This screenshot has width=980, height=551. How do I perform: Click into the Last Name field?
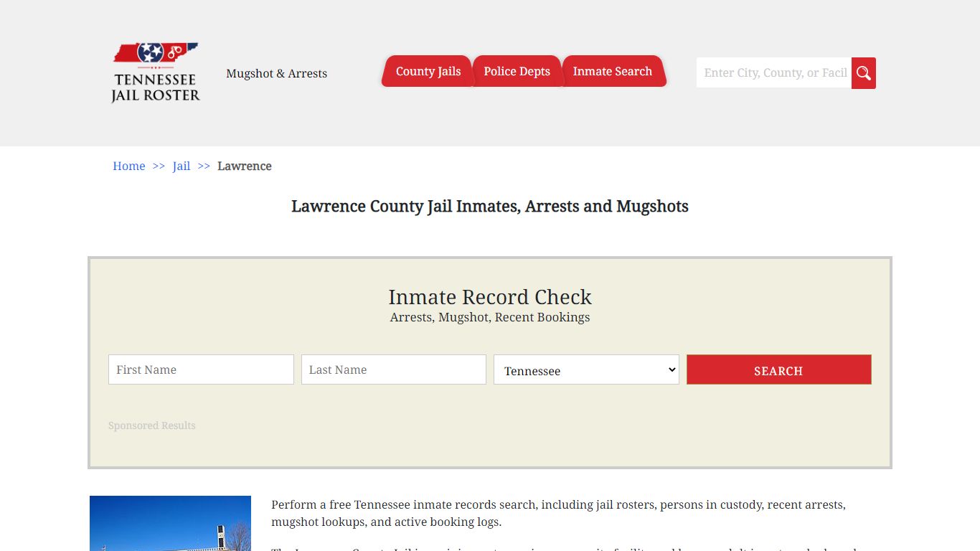(394, 369)
